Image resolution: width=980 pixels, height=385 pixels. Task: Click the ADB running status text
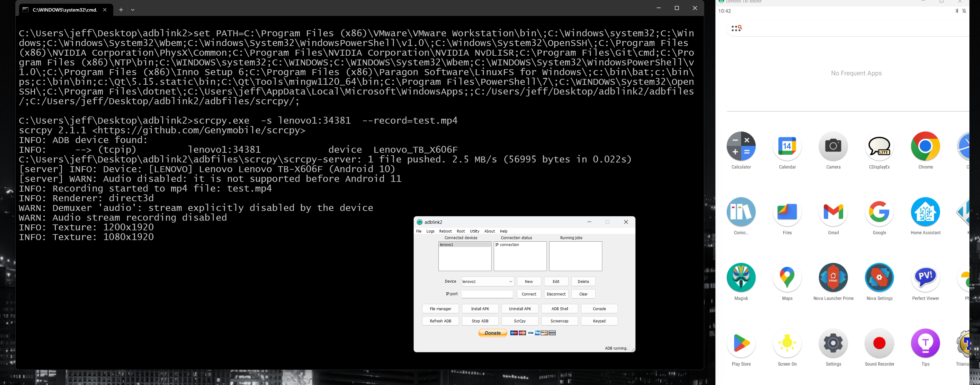click(616, 348)
